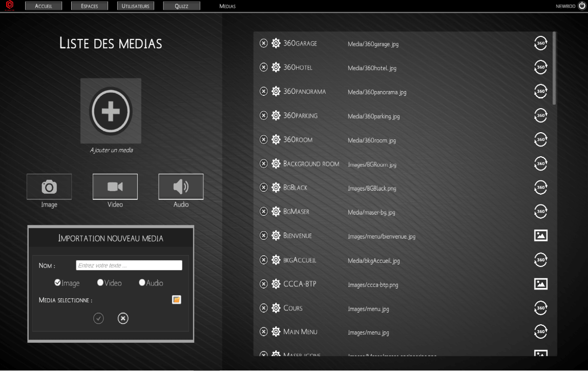Select the Audio radio button
The image size is (588, 371).
click(x=141, y=282)
